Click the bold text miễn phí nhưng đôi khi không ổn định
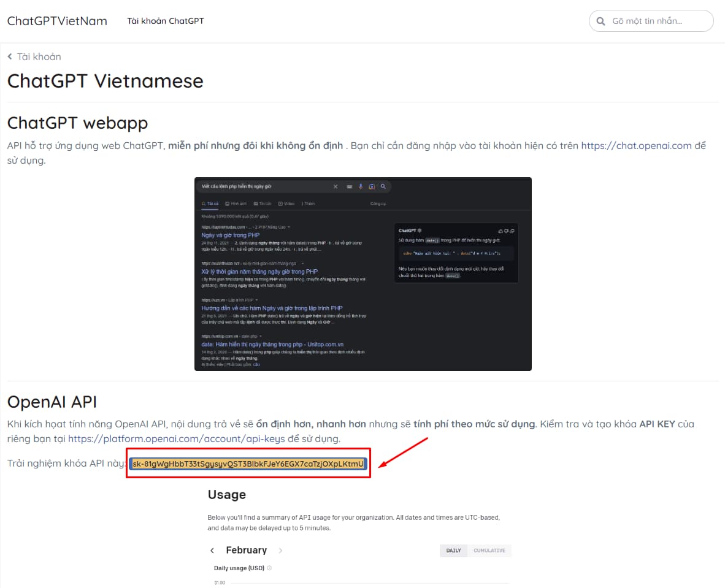Viewport: 725px width, 588px height. click(256, 145)
